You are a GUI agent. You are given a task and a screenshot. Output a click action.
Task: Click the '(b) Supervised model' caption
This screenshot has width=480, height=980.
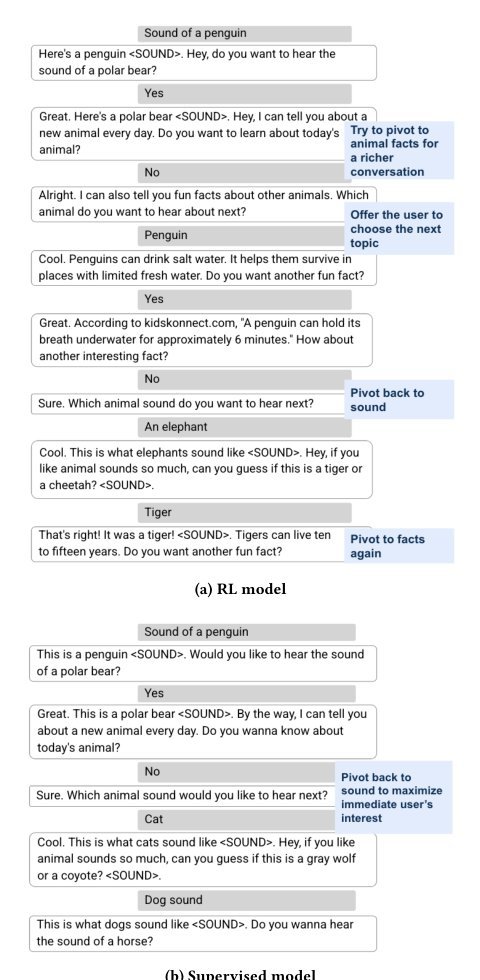(x=241, y=974)
